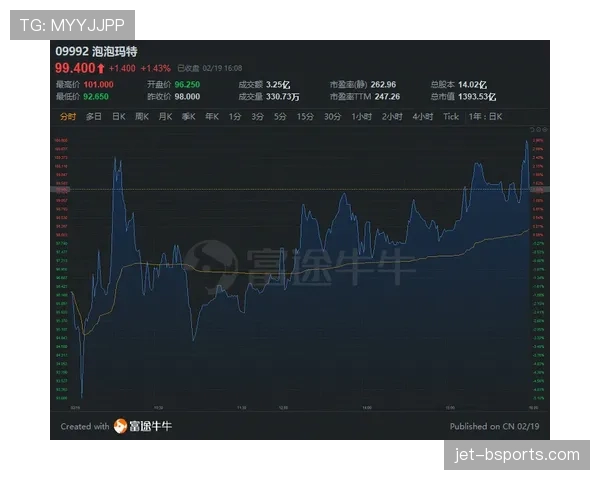Screen dimensions: 600x480
Task: Click the Futu bull logo in the footer
Action: [120, 426]
